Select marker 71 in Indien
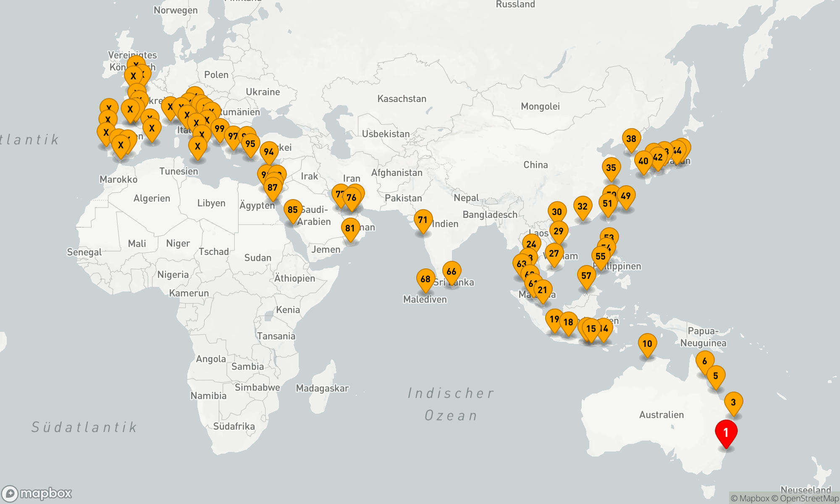This screenshot has width=840, height=504. (x=423, y=220)
